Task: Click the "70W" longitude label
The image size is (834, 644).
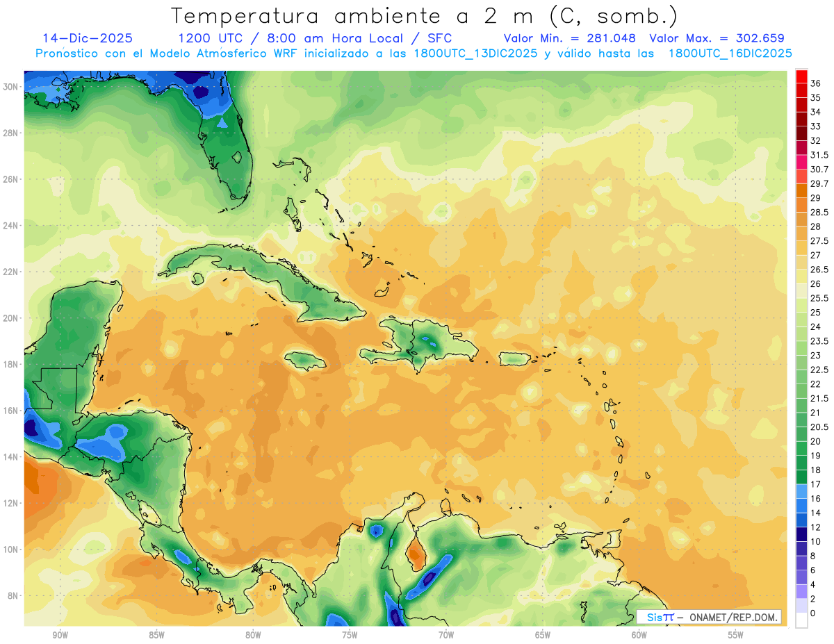Action: (x=446, y=635)
